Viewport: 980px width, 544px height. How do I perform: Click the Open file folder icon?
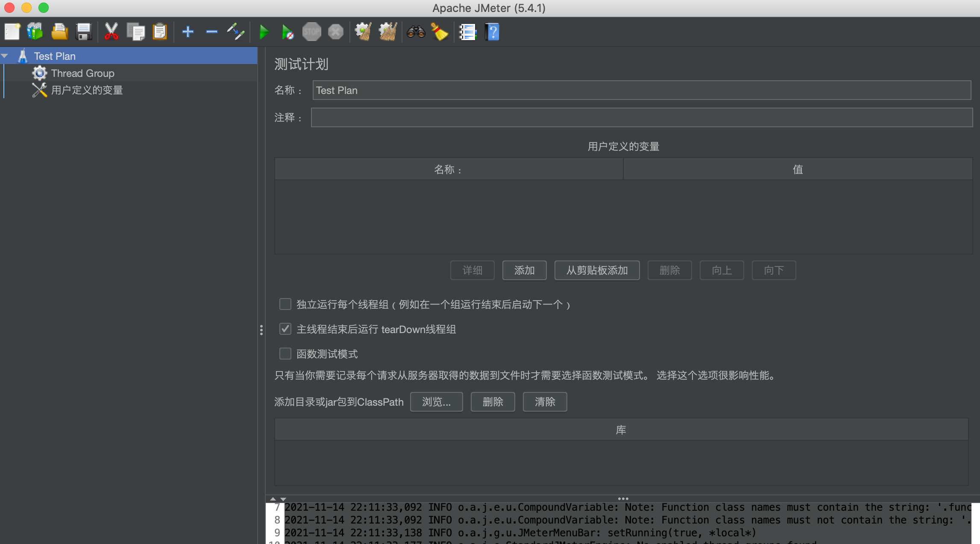pyautogui.click(x=59, y=32)
